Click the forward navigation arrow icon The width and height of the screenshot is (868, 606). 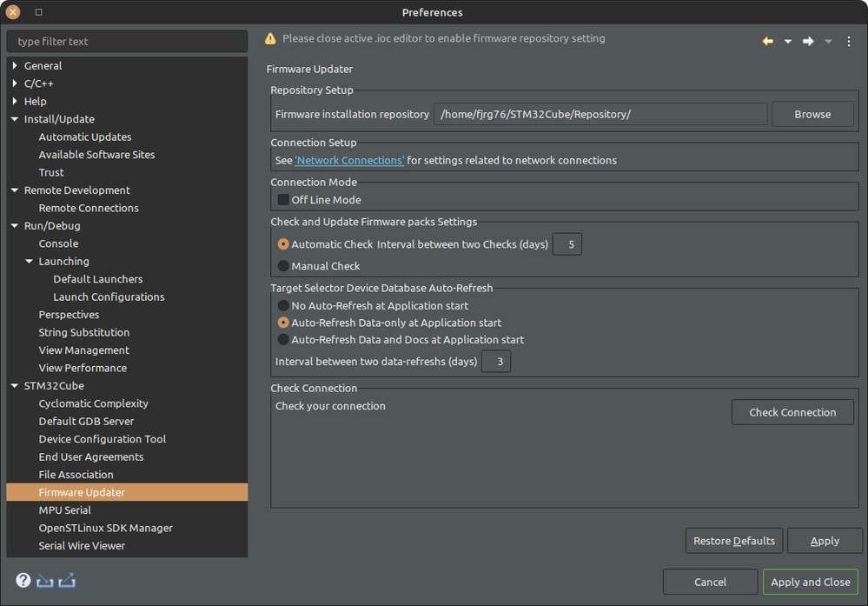pos(808,42)
